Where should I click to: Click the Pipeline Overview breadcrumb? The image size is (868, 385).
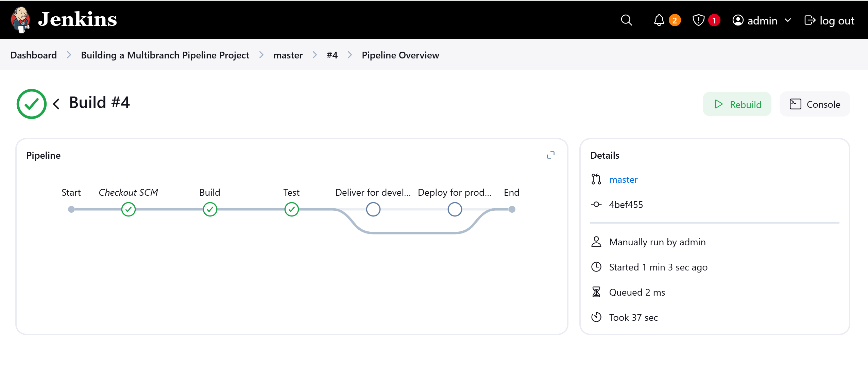(400, 55)
